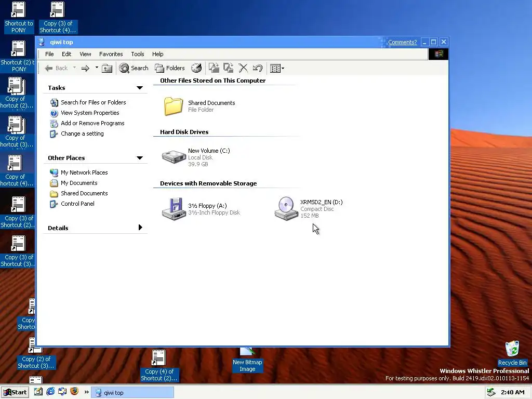
Task: Open Shared Documents in Other Places
Action: point(84,193)
